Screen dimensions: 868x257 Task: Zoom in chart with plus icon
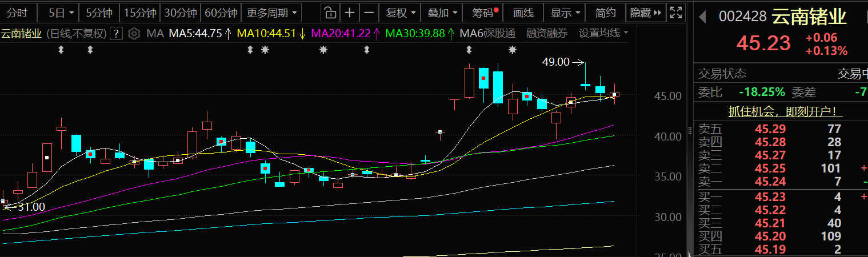pos(350,12)
